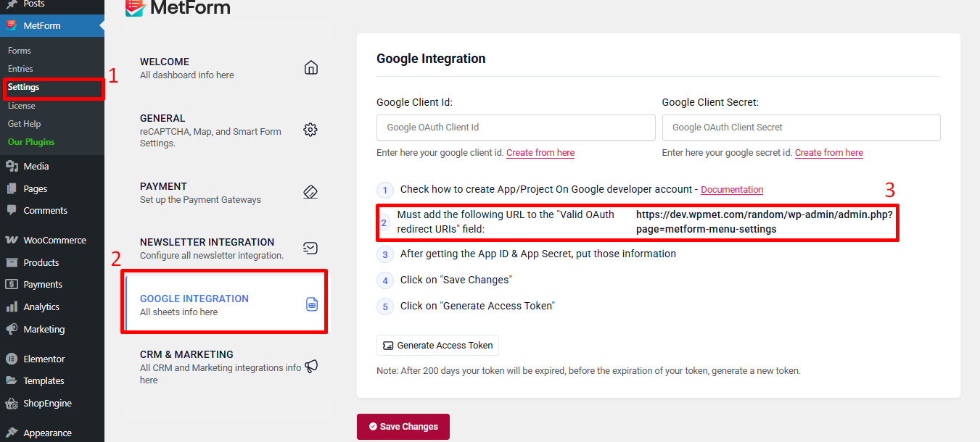Click the Save Changes button
Screen dimensions: 980x442
[x=403, y=427]
